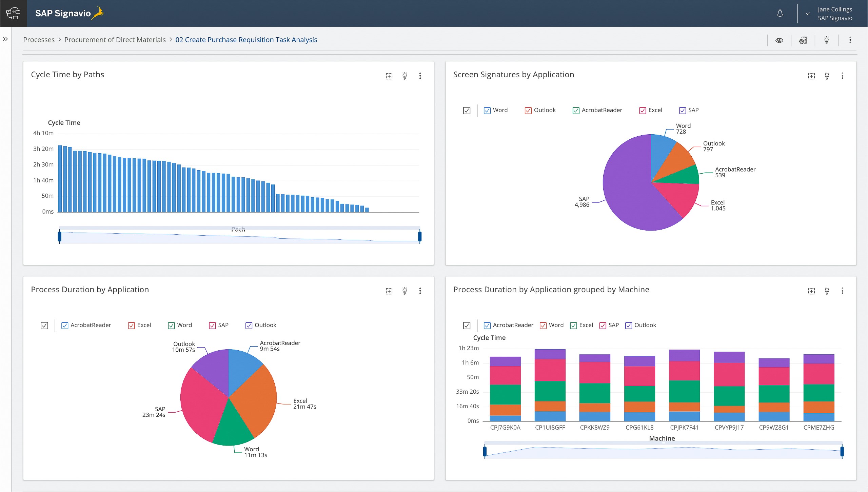Select Procurement of Direct Materials breadcrumb link
The image size is (868, 492).
click(115, 39)
